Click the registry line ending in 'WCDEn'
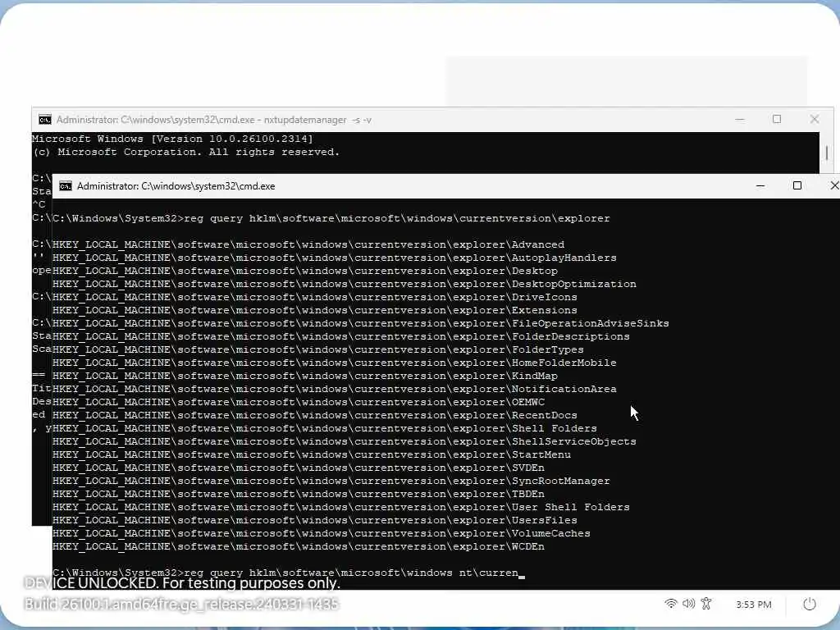Screen dimensions: 840x630 pos(299,546)
